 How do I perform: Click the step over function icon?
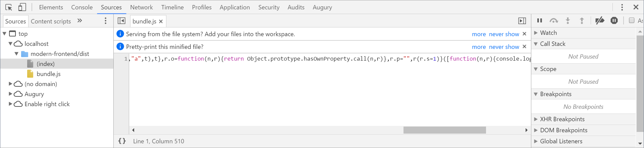point(554,20)
